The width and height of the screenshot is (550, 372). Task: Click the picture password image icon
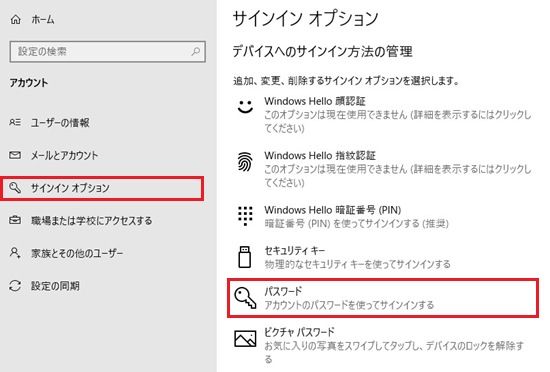click(x=245, y=338)
